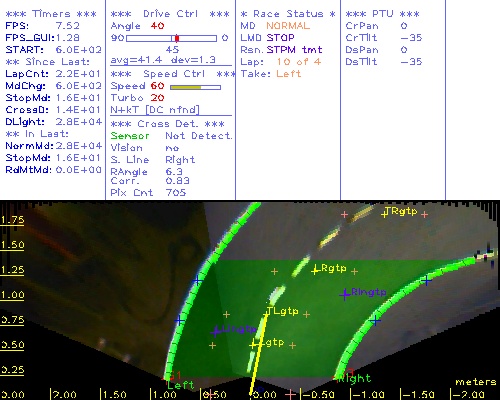This screenshot has width=500, height=400.
Task: Click the green Right lane label
Action: [x=354, y=378]
